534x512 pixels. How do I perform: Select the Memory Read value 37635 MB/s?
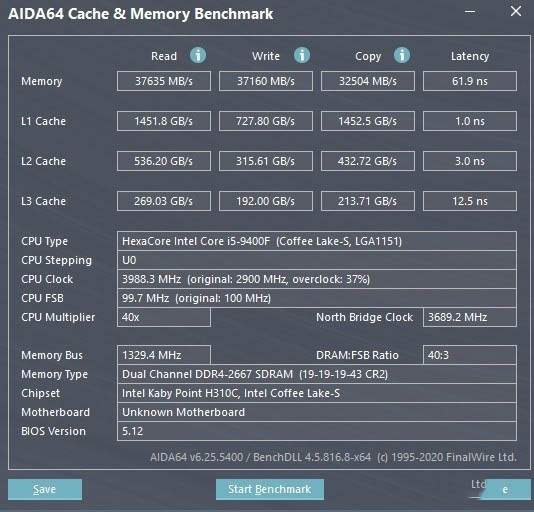[164, 81]
